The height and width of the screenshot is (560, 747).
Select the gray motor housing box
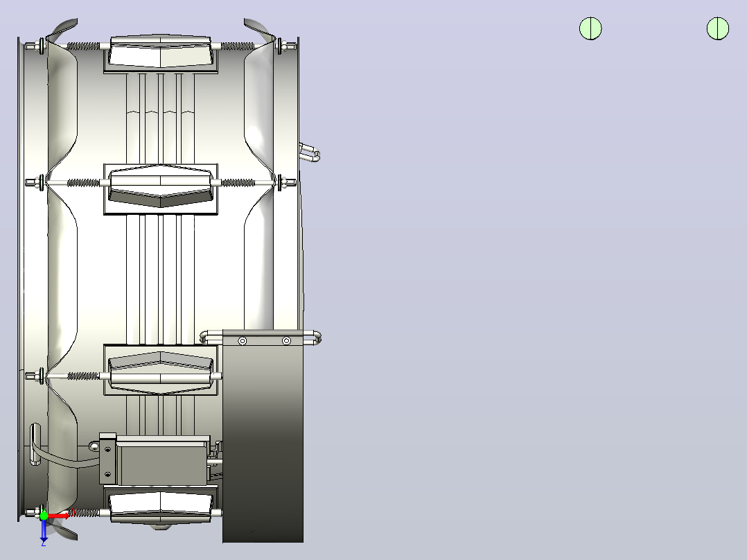point(162,460)
